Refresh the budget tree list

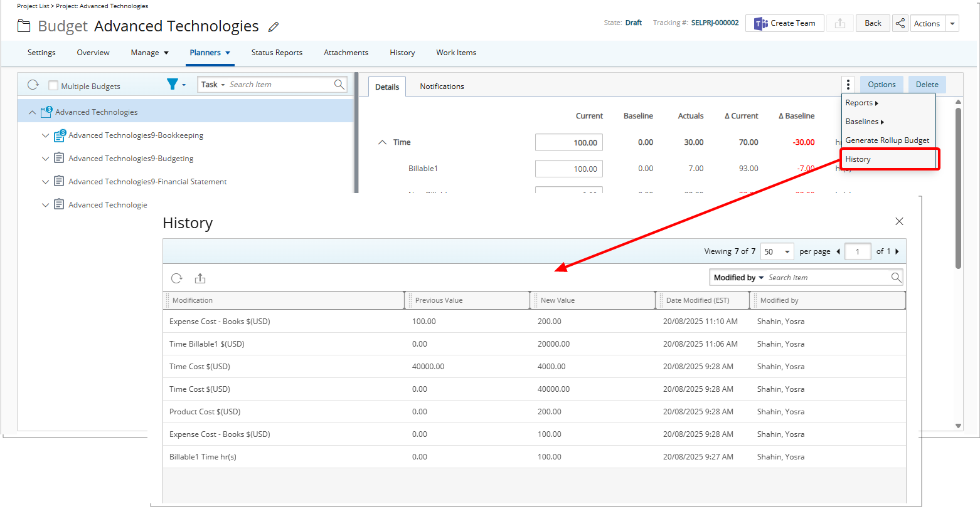point(33,85)
